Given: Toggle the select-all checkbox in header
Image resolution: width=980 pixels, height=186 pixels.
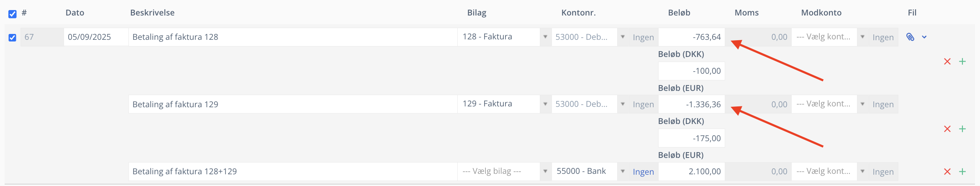Looking at the screenshot, I should 13,14.
